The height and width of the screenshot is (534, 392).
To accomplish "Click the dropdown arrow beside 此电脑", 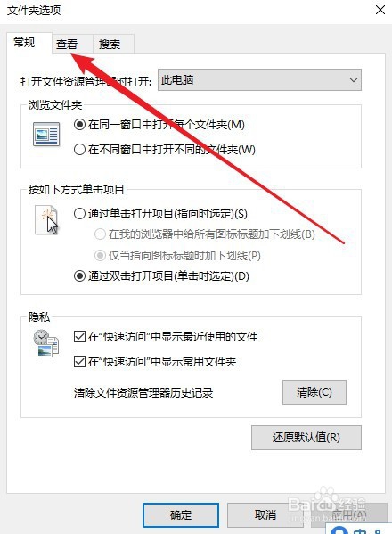I will click(354, 80).
